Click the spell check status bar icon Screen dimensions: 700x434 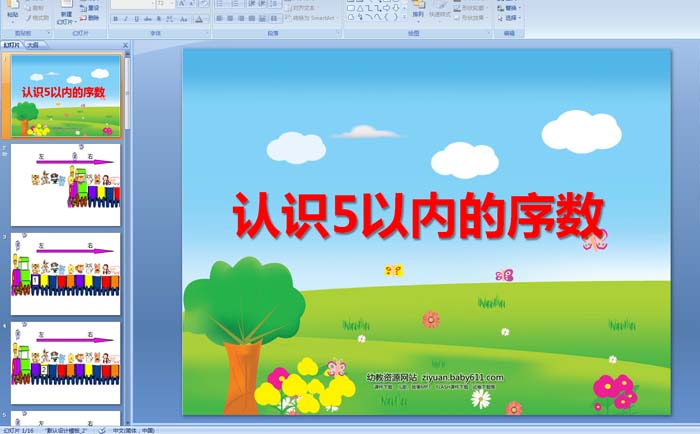(x=102, y=430)
